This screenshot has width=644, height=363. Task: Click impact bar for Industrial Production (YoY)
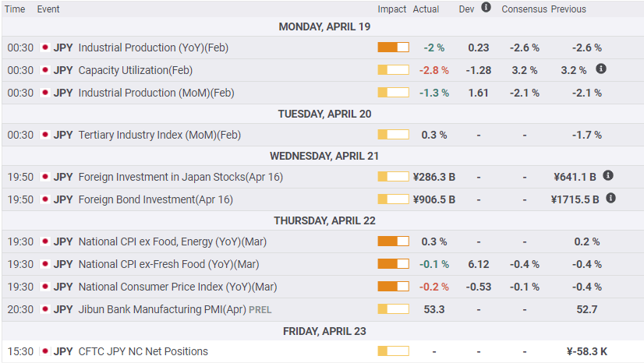393,48
